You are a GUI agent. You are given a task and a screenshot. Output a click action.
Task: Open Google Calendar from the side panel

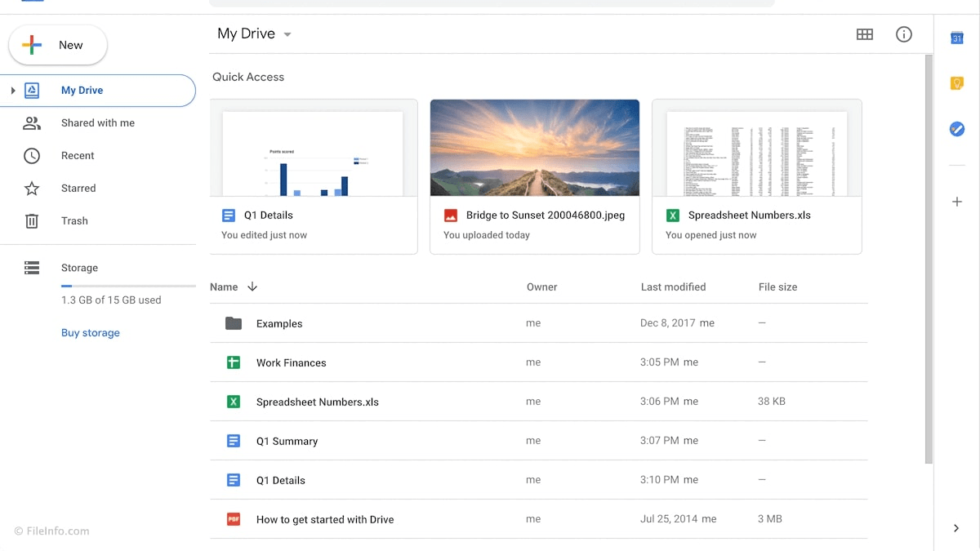(956, 37)
